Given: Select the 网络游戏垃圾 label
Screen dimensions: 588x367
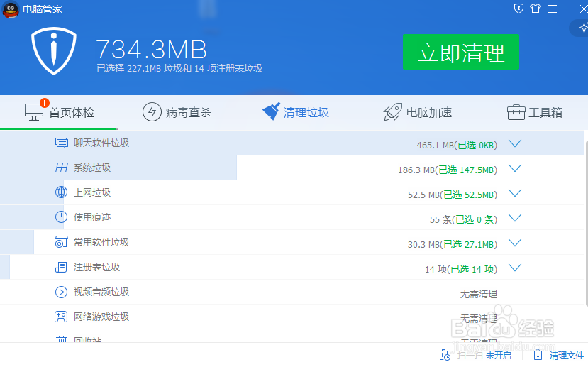Looking at the screenshot, I should pyautogui.click(x=101, y=317).
